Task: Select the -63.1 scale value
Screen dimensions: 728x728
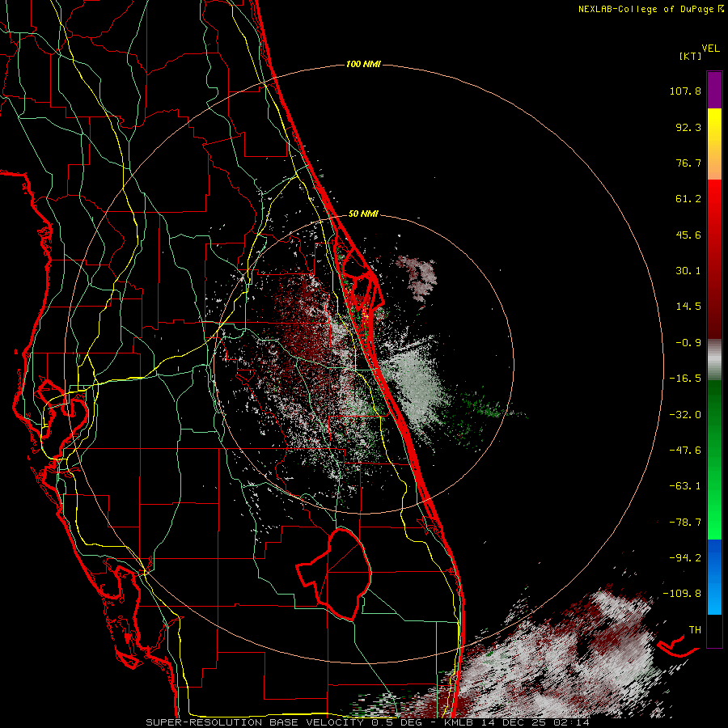Action: (685, 486)
